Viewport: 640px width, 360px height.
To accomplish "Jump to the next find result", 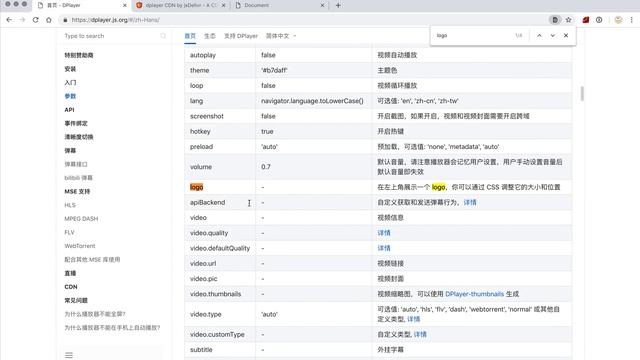I will coord(553,36).
